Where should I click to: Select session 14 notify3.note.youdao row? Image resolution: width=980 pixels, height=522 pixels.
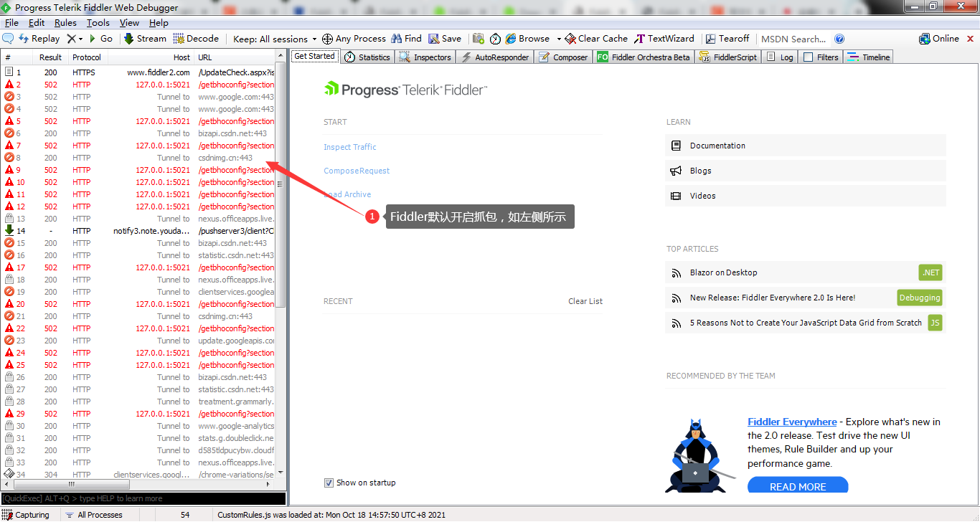139,231
